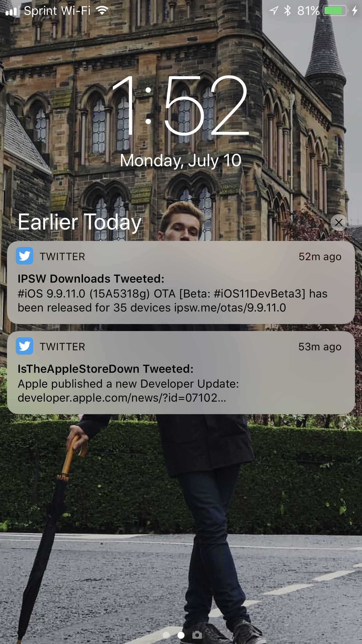Tap the Bluetooth icon in status bar
The height and width of the screenshot is (644, 362).
[288, 11]
